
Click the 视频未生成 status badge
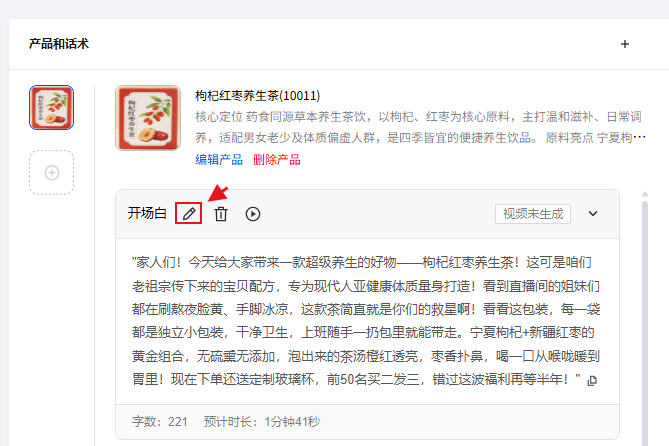[x=532, y=213]
